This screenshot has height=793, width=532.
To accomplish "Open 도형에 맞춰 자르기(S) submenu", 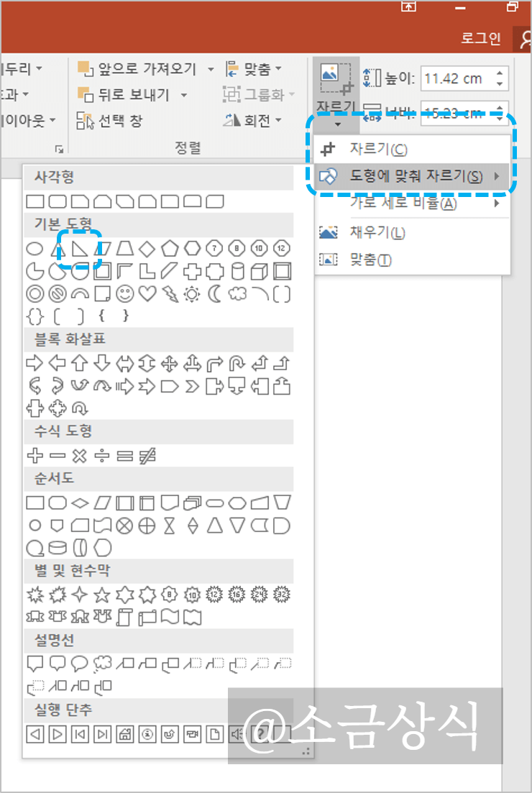I will pos(412,176).
